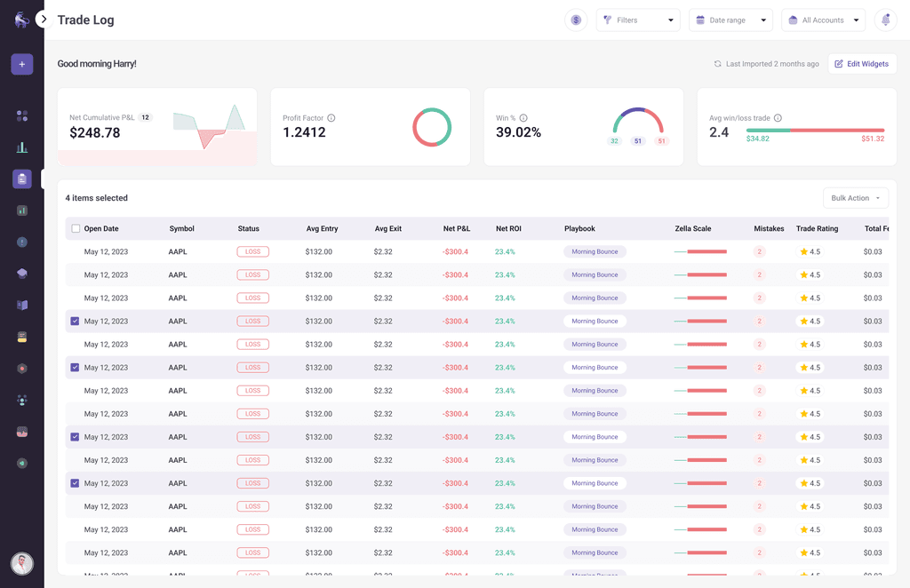
Task: Open the yellow card sidebar icon
Action: 22,337
